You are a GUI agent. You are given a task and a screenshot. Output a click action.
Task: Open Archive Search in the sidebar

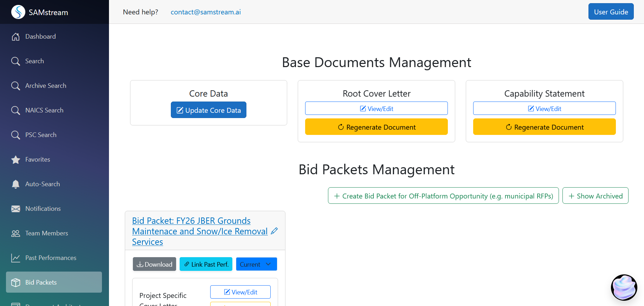pos(46,86)
